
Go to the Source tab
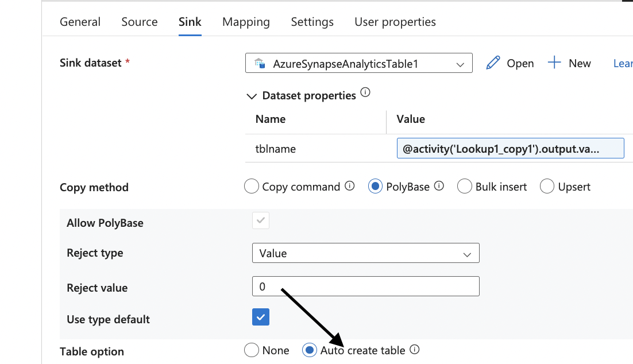(140, 22)
